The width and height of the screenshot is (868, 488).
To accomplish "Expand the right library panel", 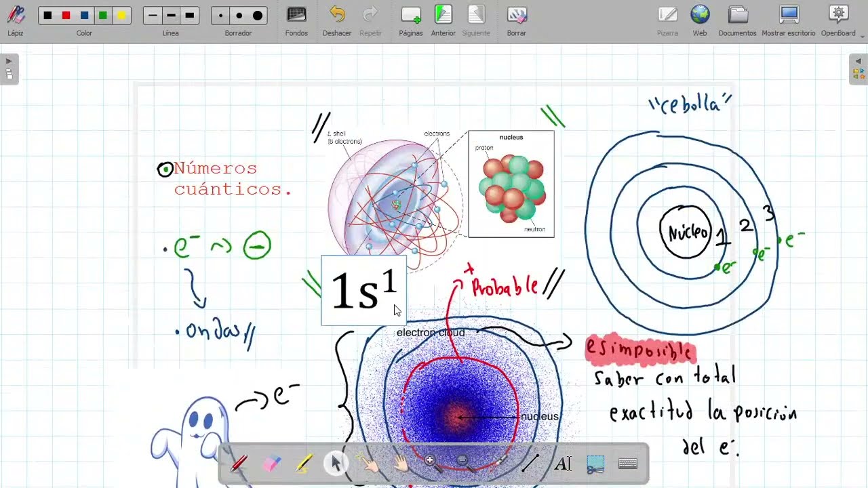I will (859, 68).
